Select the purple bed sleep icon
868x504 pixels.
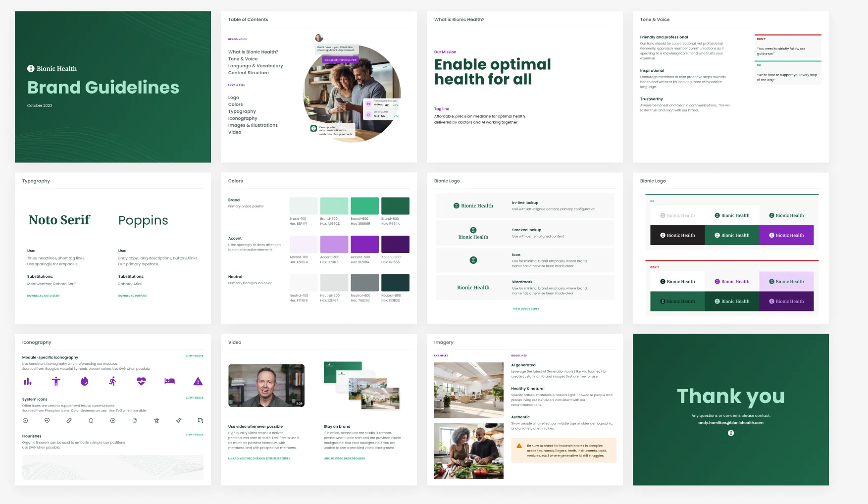click(170, 381)
